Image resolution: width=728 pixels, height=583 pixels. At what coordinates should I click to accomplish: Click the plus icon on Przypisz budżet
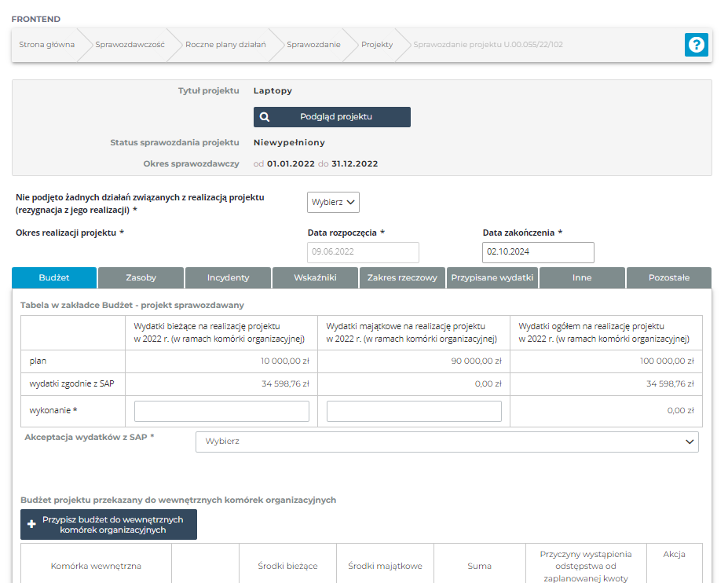(x=32, y=524)
